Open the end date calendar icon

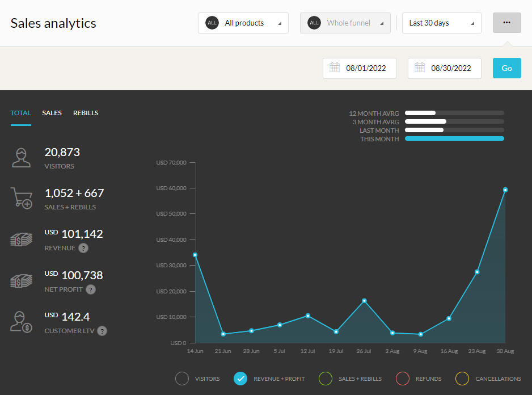[x=420, y=68]
